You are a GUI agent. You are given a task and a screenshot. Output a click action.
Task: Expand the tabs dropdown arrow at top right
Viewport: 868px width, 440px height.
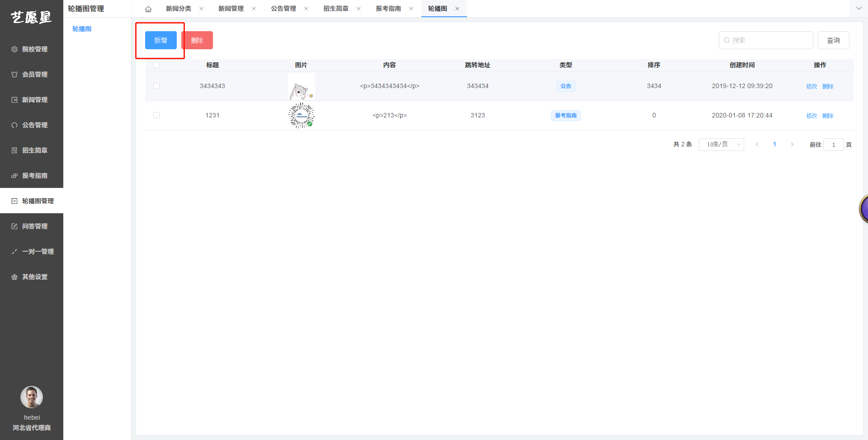pos(859,8)
